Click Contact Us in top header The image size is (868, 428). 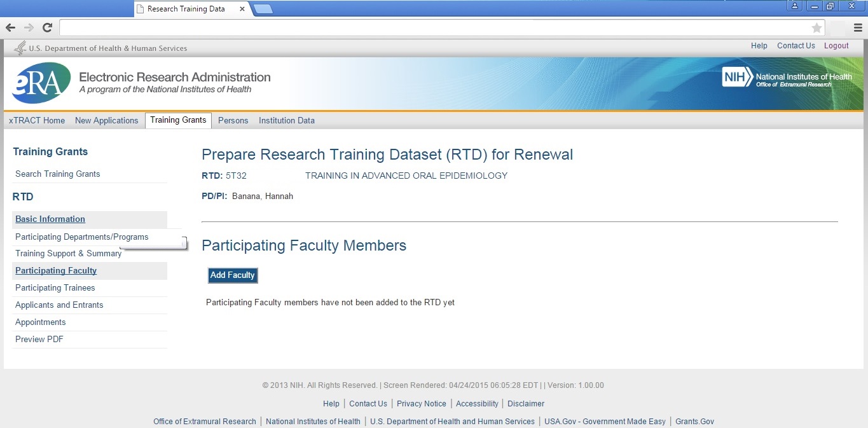pyautogui.click(x=796, y=46)
